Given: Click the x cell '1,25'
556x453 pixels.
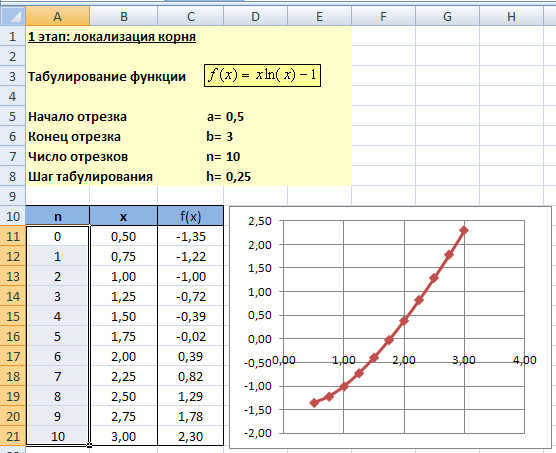Looking at the screenshot, I should 123,296.
